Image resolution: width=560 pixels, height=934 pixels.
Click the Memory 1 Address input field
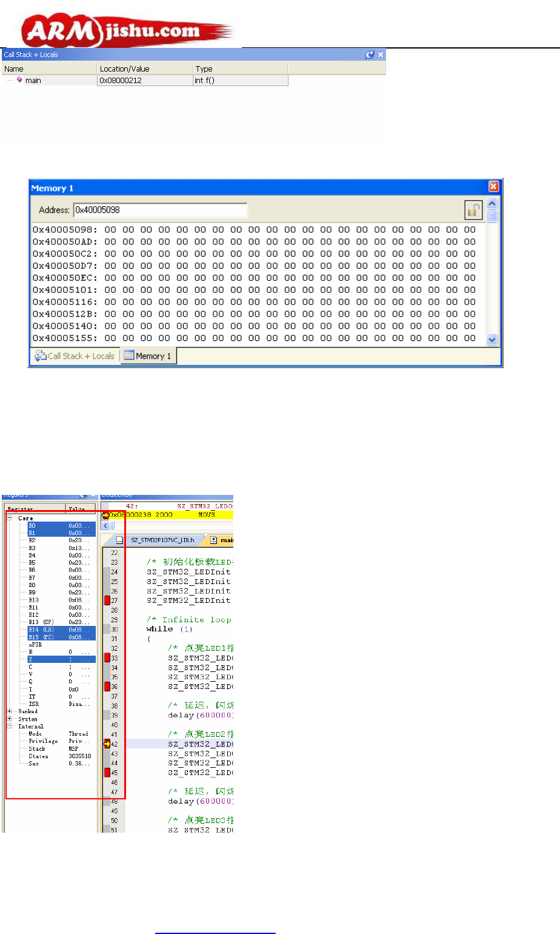click(160, 210)
